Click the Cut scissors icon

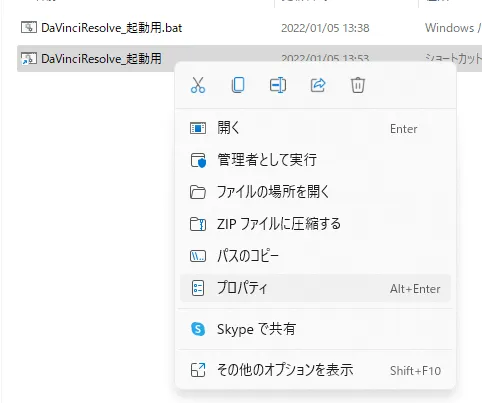pos(198,85)
